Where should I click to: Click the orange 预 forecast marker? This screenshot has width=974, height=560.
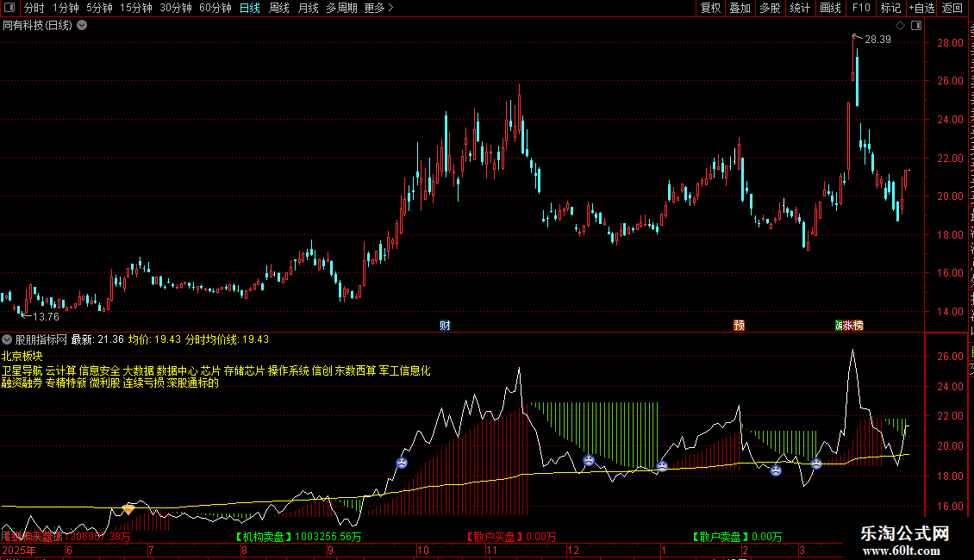pyautogui.click(x=740, y=326)
